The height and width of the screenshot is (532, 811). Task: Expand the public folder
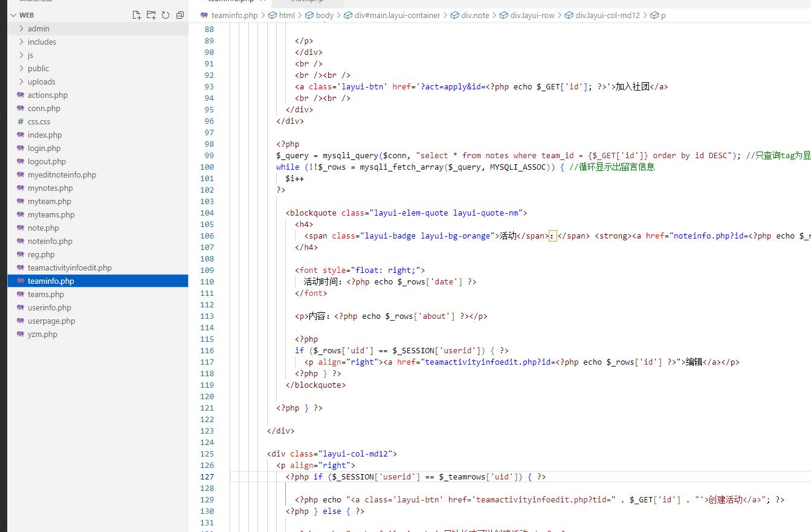click(x=22, y=68)
